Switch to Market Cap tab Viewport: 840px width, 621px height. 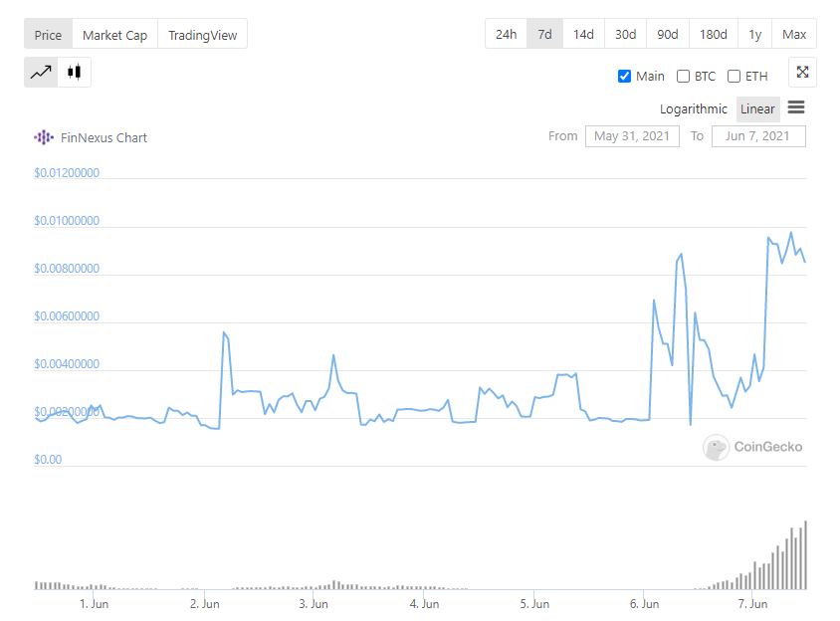pos(114,34)
